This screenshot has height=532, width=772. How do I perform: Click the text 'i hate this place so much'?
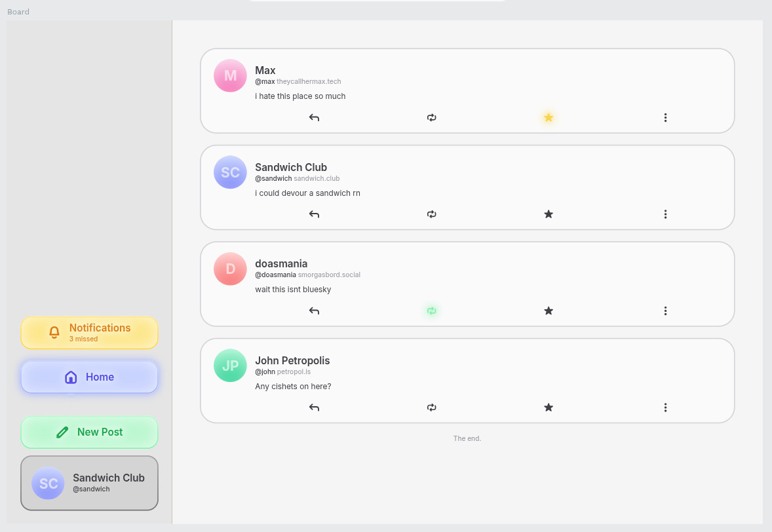coord(300,96)
